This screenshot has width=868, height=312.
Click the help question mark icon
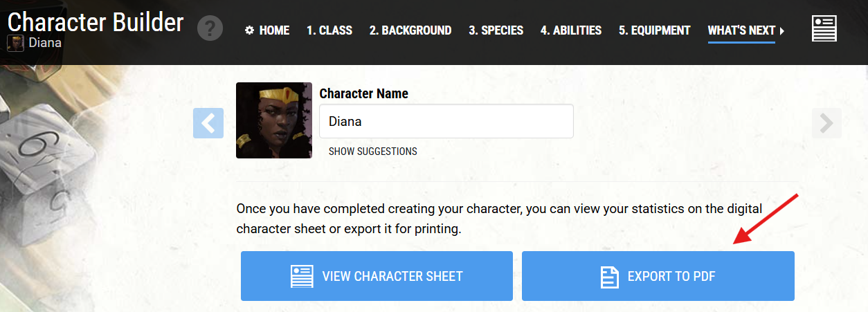210,29
